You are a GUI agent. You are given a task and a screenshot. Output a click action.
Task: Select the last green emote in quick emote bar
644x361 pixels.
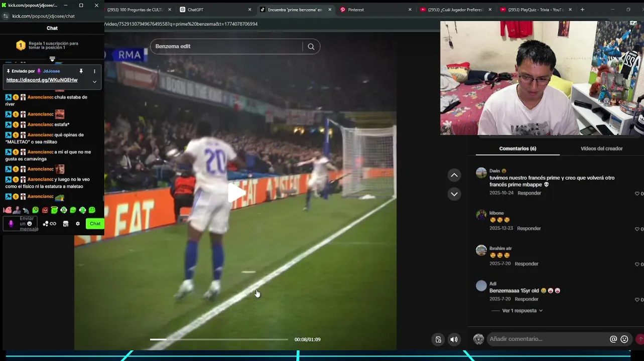pos(92,210)
